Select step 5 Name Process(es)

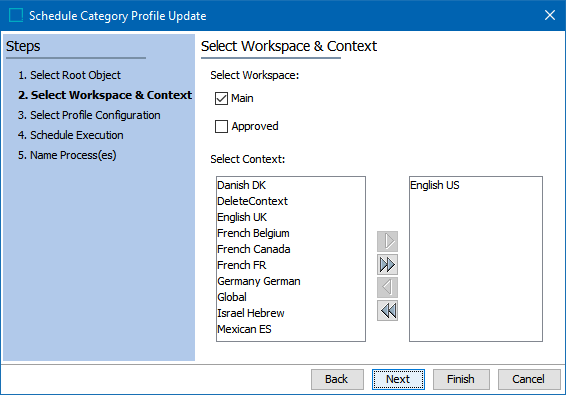click(x=67, y=155)
